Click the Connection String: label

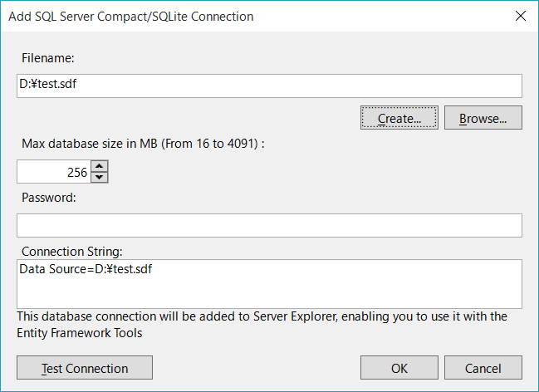pos(72,252)
